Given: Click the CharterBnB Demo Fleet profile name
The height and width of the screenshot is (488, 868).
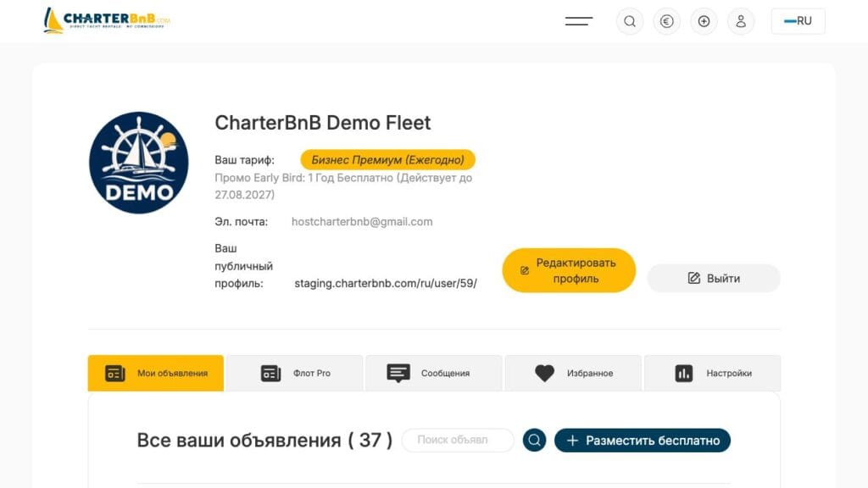Looking at the screenshot, I should point(323,123).
